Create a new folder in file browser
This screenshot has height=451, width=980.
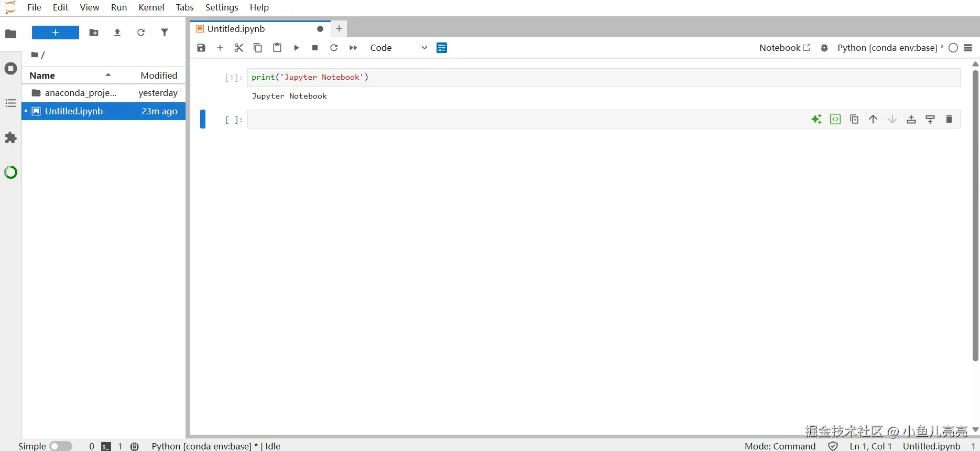click(x=94, y=33)
